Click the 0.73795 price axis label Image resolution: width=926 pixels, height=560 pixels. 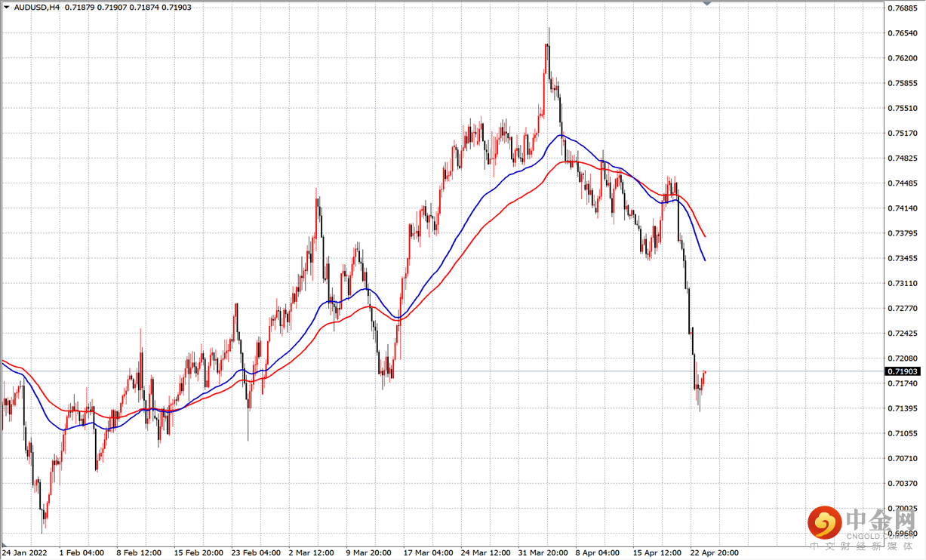click(903, 233)
